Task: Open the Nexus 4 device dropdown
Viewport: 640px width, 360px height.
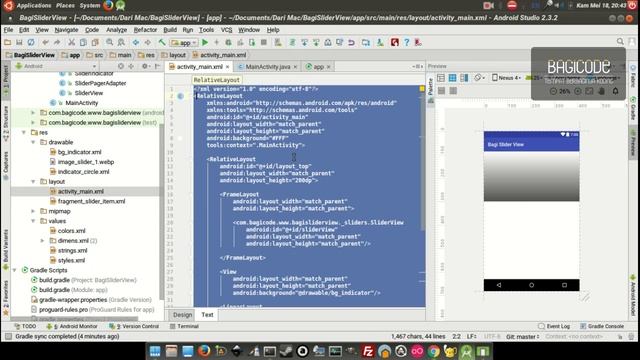Action: [506, 78]
